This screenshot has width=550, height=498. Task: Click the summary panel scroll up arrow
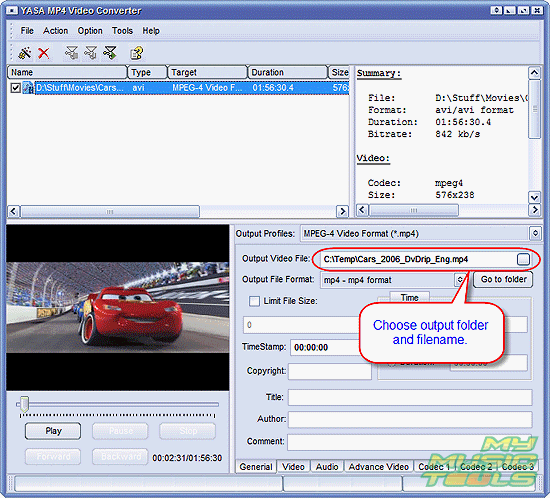click(x=534, y=73)
